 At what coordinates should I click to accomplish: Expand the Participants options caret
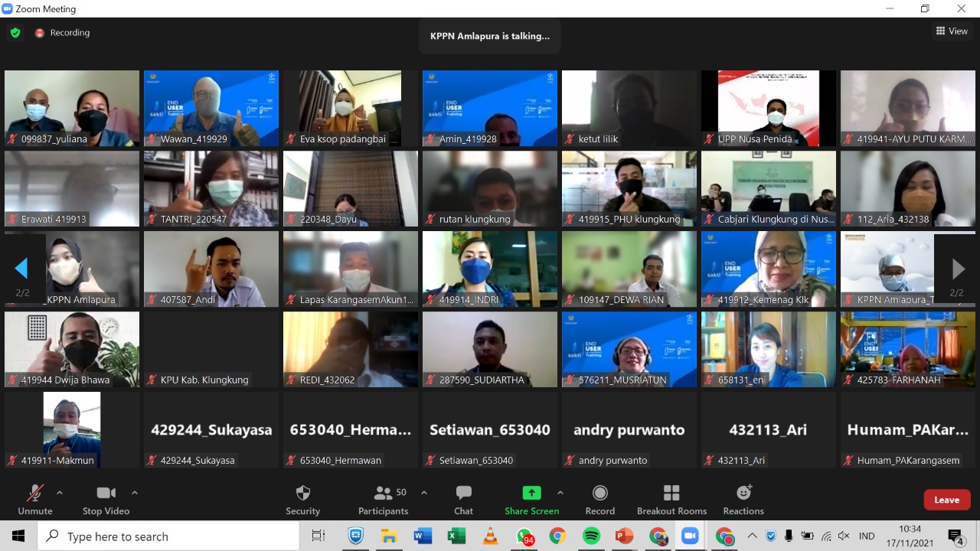click(x=424, y=493)
